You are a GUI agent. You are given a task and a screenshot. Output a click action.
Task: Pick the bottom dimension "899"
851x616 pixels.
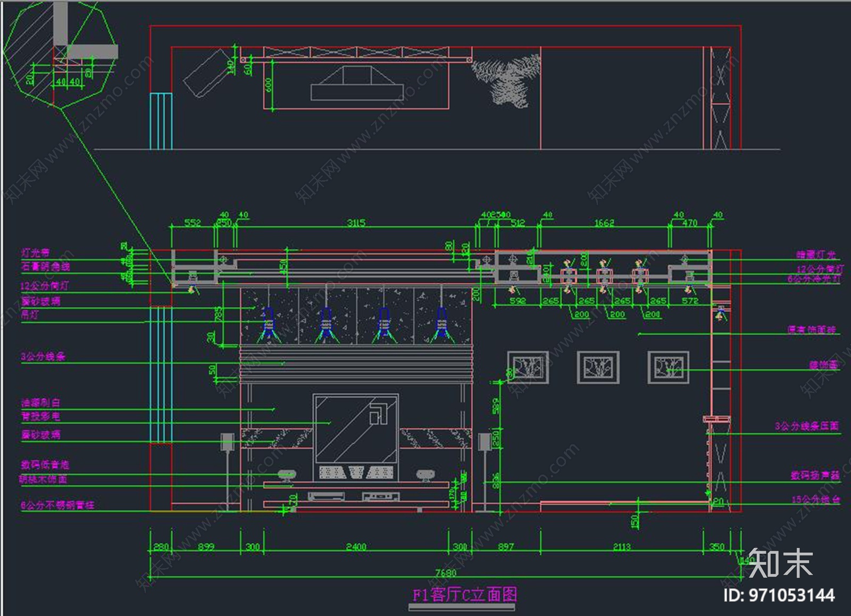click(x=206, y=546)
